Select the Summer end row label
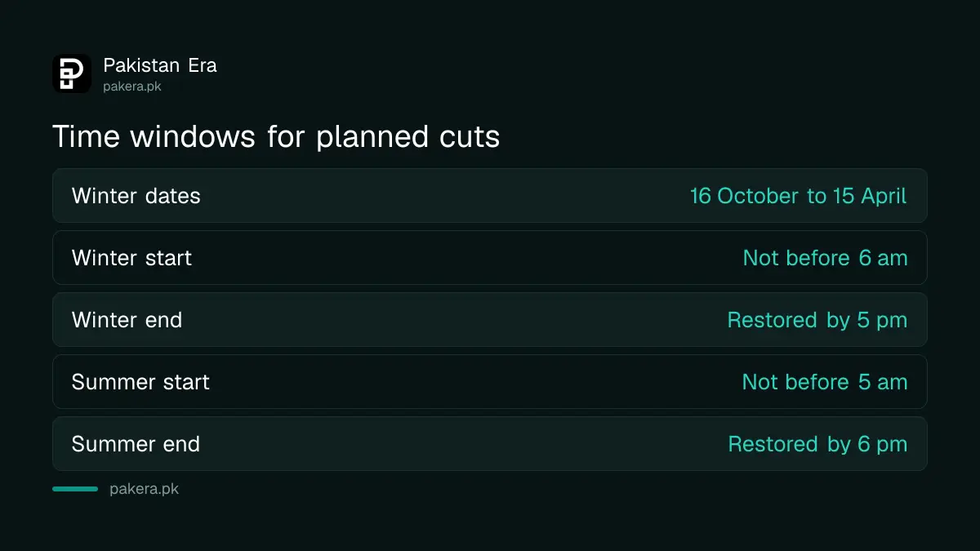980x551 pixels. [x=136, y=444]
